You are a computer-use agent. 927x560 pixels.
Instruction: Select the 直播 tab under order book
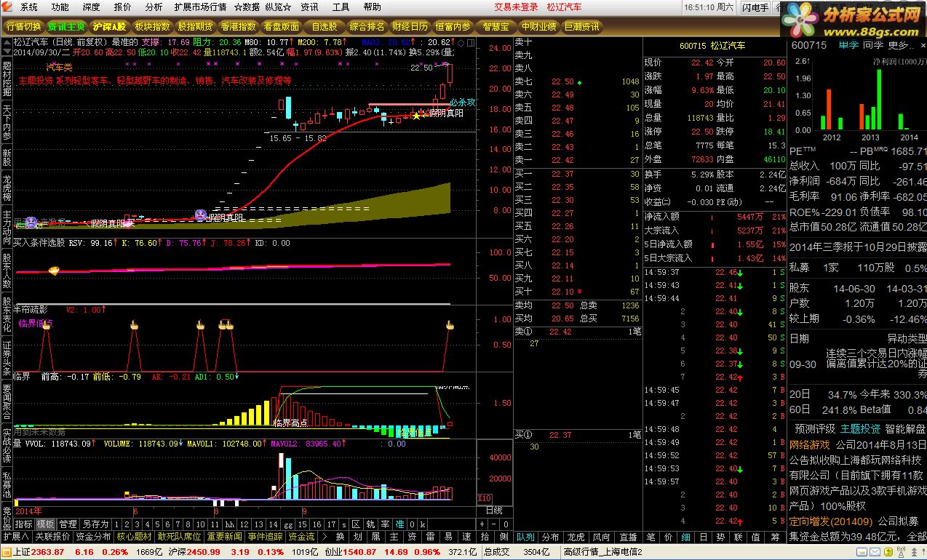coord(627,537)
